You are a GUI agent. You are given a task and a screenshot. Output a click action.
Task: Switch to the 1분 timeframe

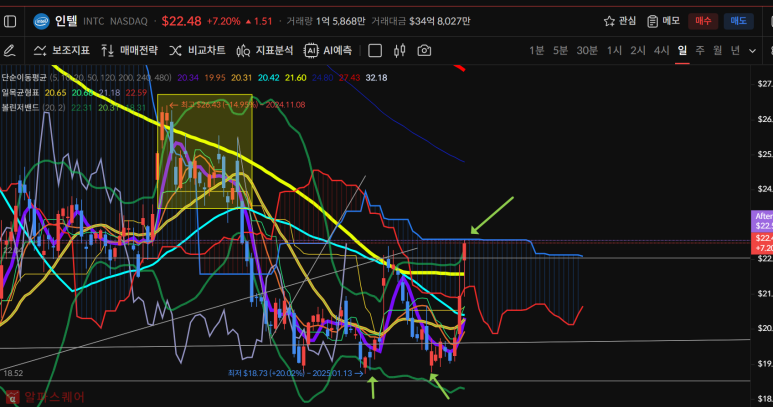536,50
